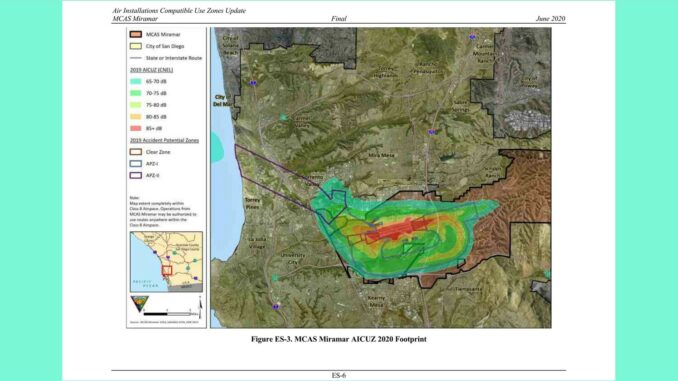Click the figure caption 'Figure ES-3'
This screenshot has height=381, width=678.
coord(339,339)
